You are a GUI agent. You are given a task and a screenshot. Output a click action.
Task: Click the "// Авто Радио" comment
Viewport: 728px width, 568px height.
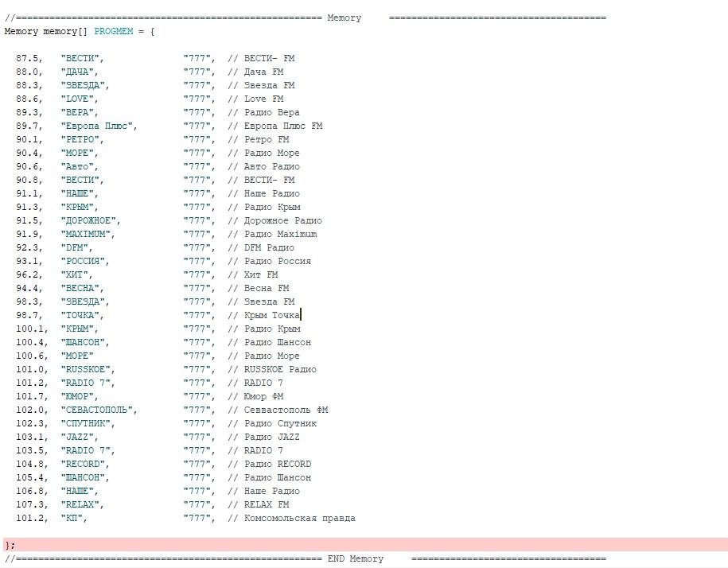point(263,166)
